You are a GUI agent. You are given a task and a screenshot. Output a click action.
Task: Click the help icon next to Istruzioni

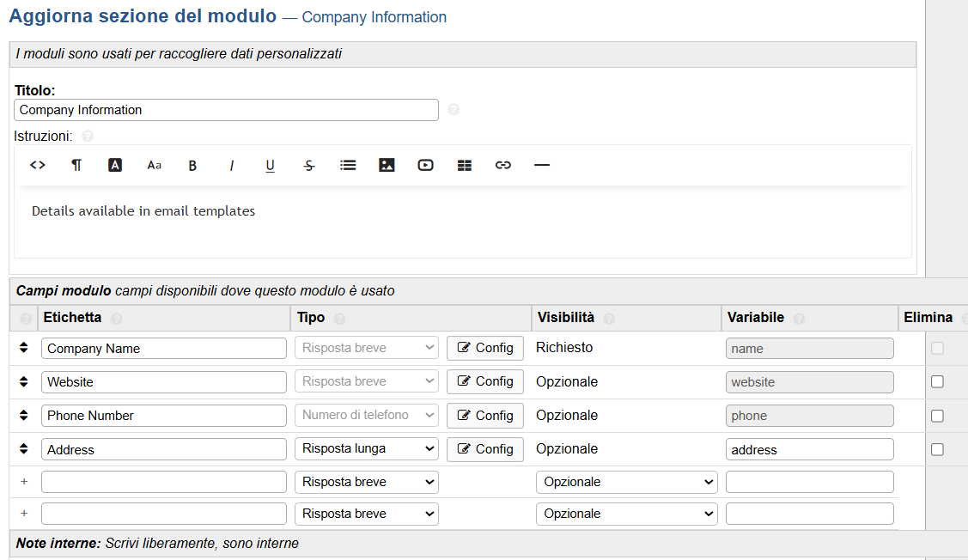tap(87, 136)
